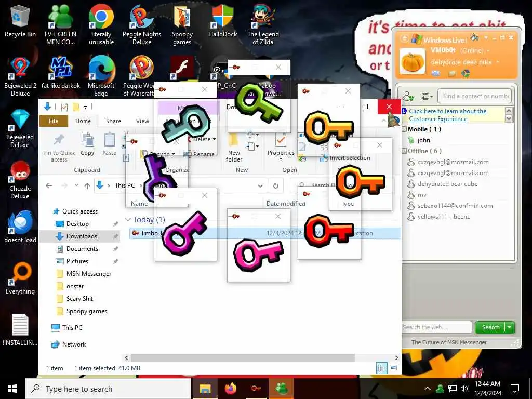532x399 pixels.
Task: Click the Add a contact icon in Messenger
Action: coord(408,96)
